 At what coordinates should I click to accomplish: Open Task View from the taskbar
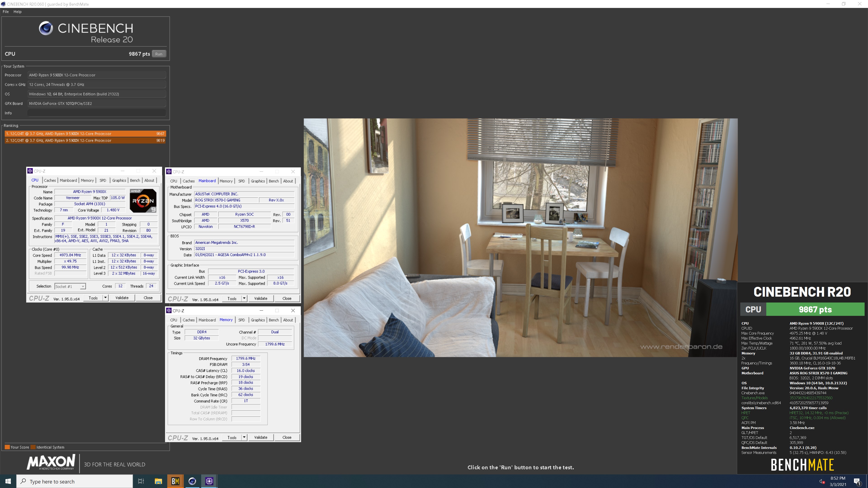click(141, 481)
